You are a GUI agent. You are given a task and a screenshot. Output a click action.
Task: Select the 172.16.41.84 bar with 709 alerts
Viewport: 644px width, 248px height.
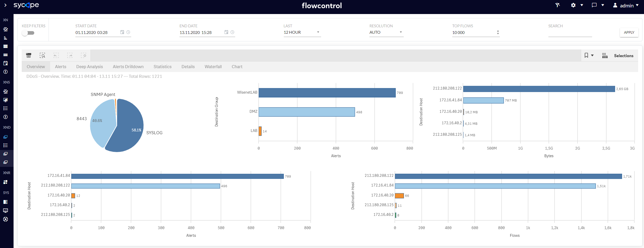[x=177, y=176]
